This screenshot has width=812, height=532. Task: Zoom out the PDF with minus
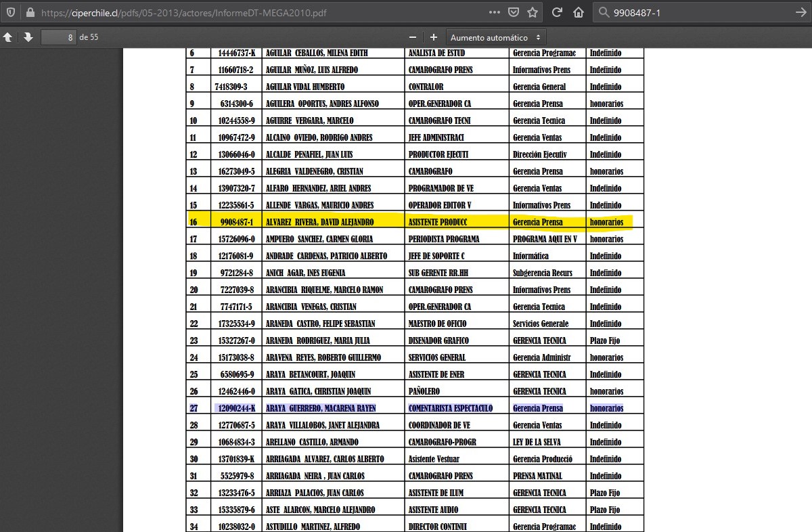(413, 37)
